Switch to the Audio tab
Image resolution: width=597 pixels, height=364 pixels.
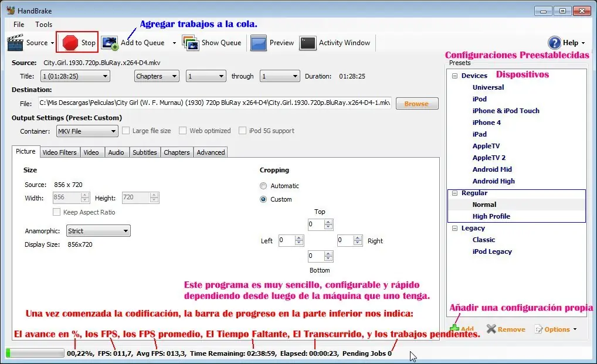(x=116, y=152)
